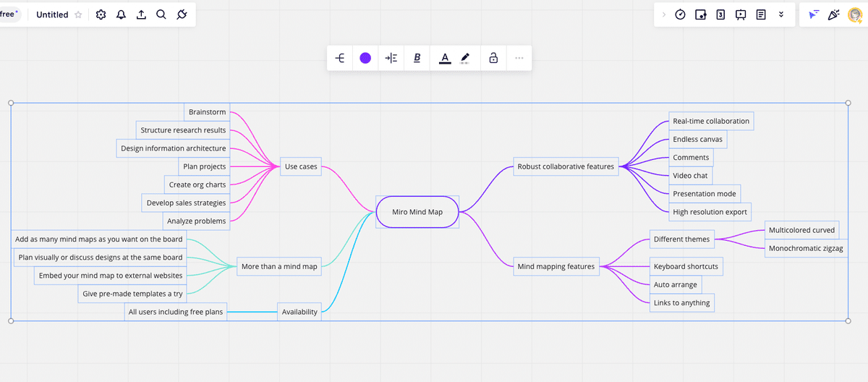Open notifications bell
The width and height of the screenshot is (868, 382).
(121, 14)
